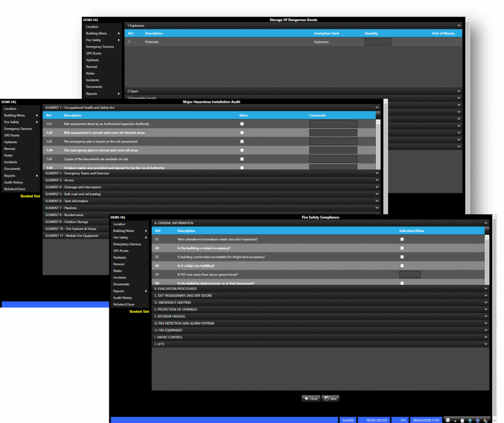Check 'Copies of the documents are available' box
Screen dimensions: 504x423
click(x=242, y=159)
